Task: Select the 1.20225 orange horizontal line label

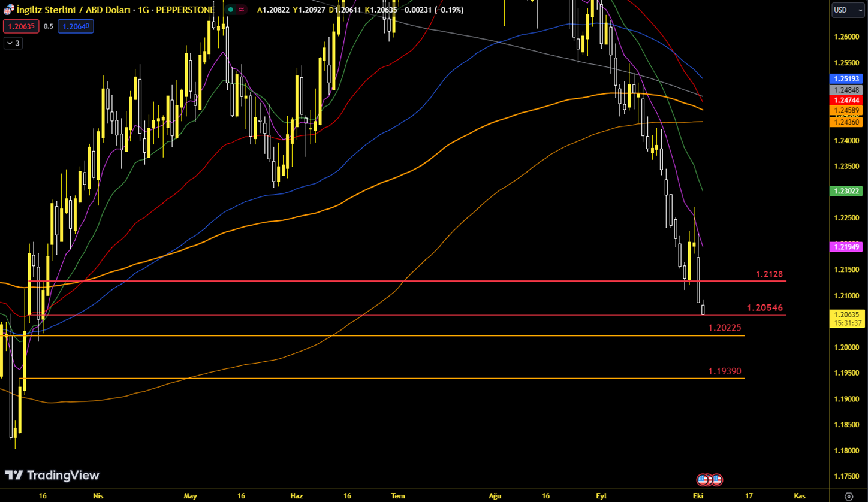Action: point(725,328)
